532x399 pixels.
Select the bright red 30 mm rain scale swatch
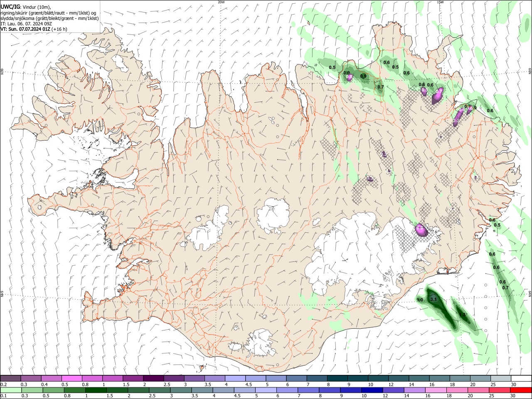520,390
